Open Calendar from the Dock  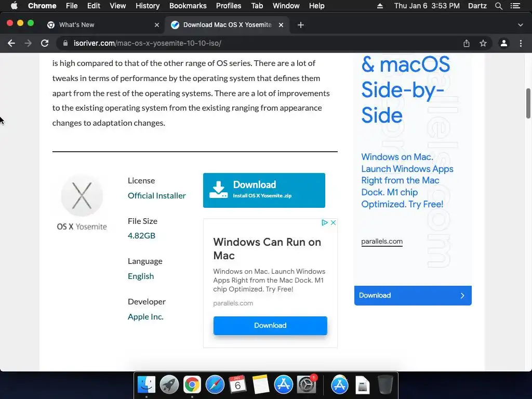pos(237,385)
